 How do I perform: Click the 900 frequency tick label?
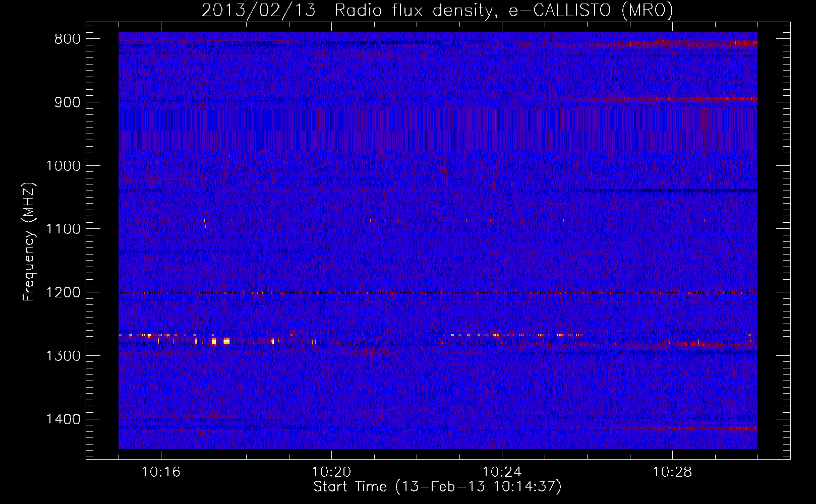67,102
